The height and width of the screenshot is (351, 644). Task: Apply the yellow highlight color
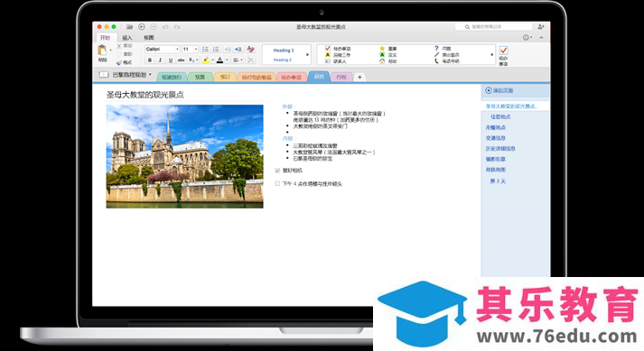point(206,60)
